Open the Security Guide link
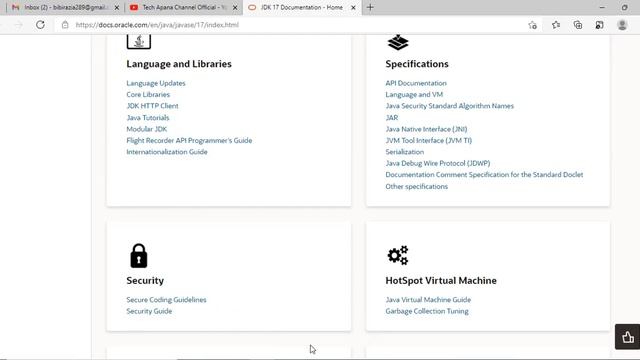 (x=149, y=311)
